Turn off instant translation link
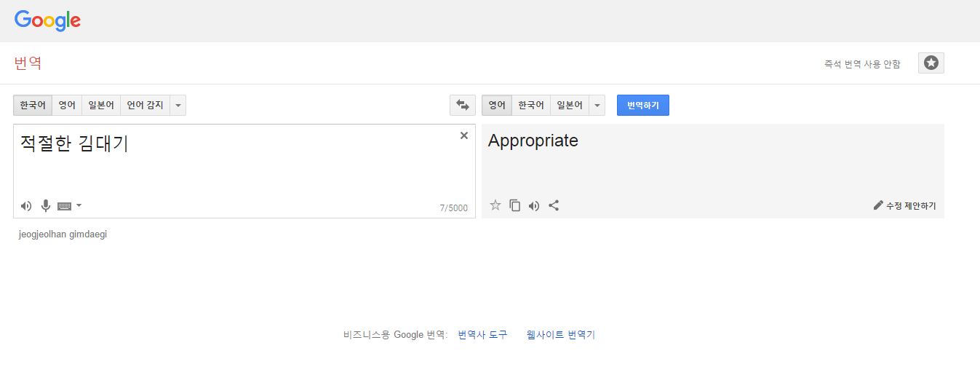The height and width of the screenshot is (375, 980). coord(862,64)
